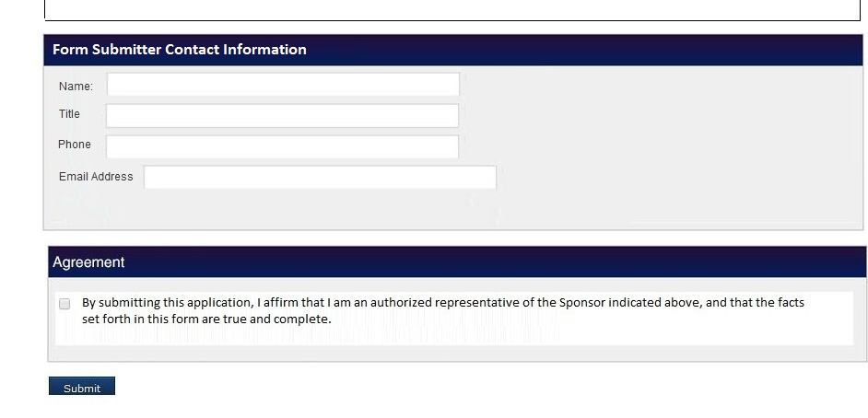Click the "Name:" field label
The image size is (868, 418).
[x=76, y=87]
